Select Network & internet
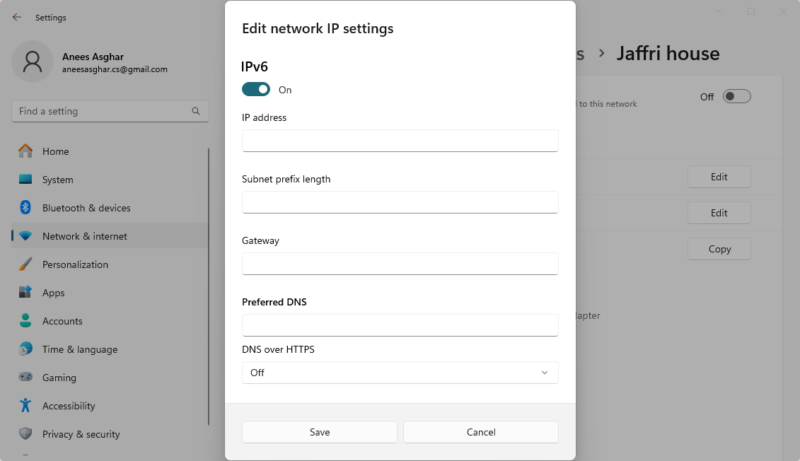 pos(110,236)
